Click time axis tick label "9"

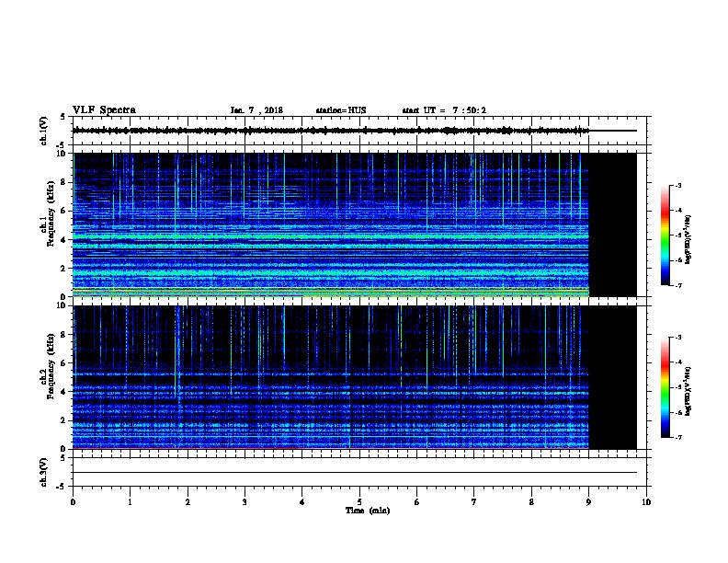coord(588,502)
